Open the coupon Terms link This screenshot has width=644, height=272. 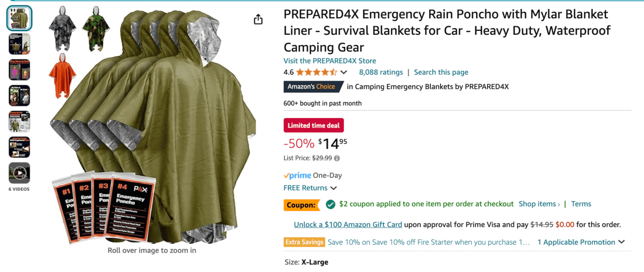pos(581,204)
